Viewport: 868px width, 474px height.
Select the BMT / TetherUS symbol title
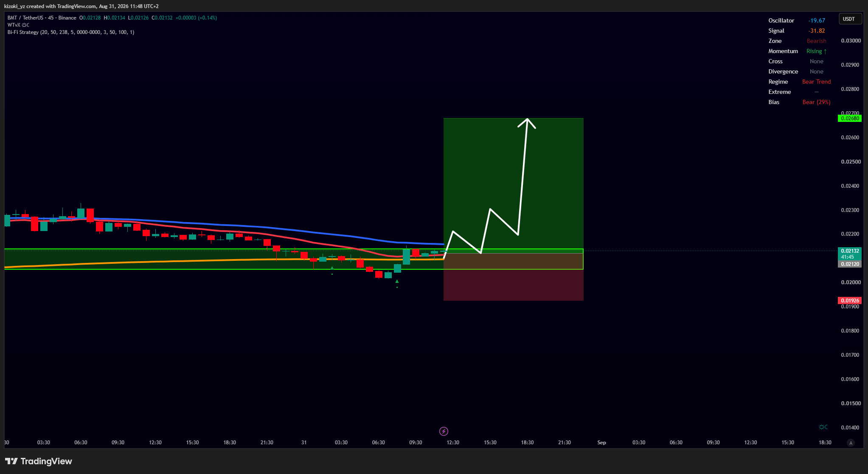[x=25, y=18]
